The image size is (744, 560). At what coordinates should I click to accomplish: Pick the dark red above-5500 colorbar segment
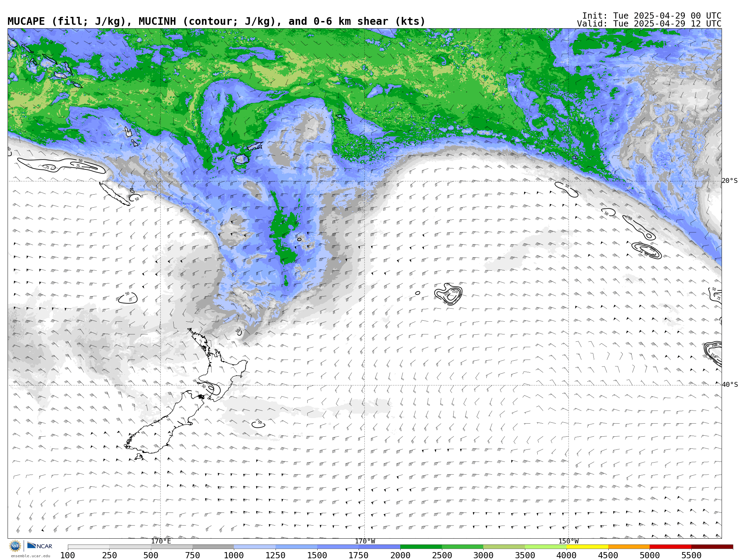tap(712, 547)
